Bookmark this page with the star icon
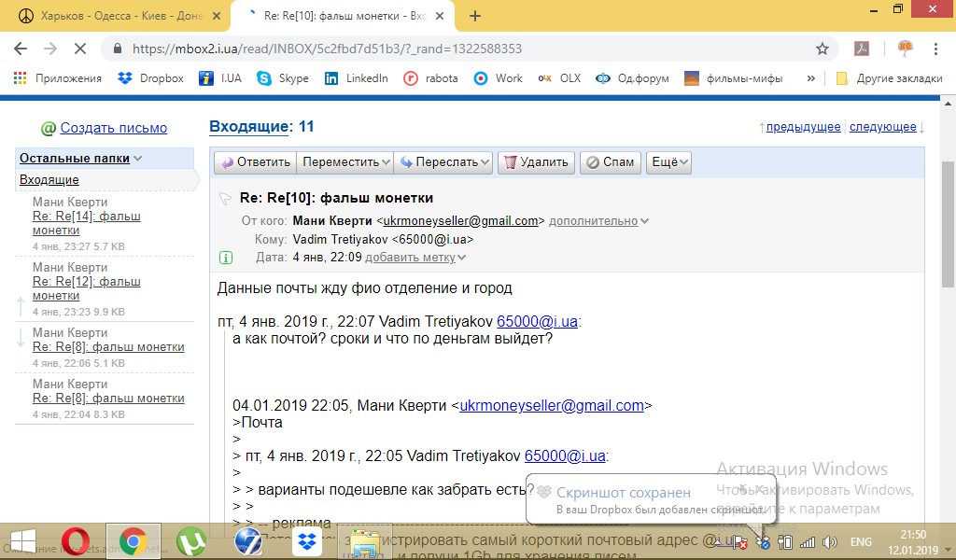This screenshot has height=560, width=956. point(822,49)
